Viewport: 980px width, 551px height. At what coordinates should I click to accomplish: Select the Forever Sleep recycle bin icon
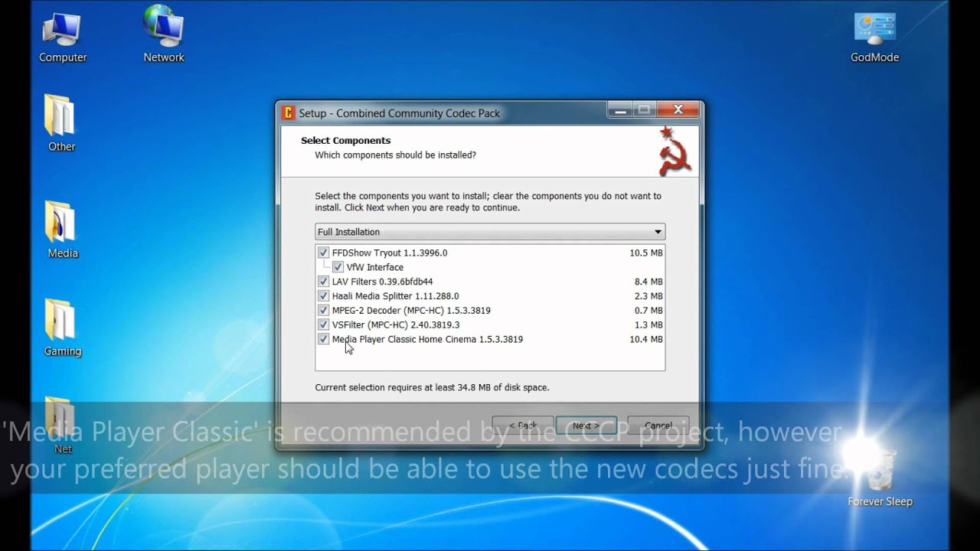point(880,478)
